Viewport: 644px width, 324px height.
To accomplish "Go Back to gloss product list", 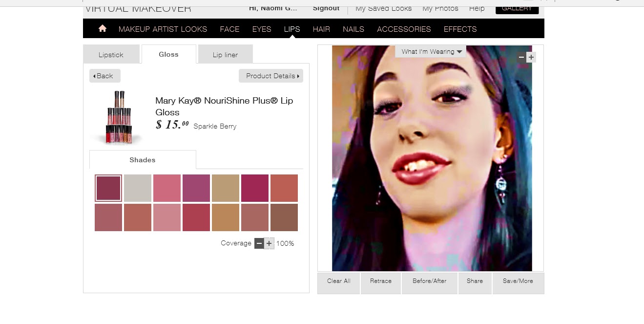I will [x=105, y=76].
